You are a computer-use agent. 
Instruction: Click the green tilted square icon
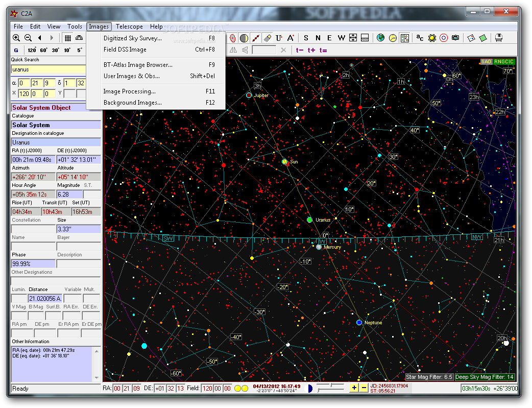pyautogui.click(x=483, y=38)
